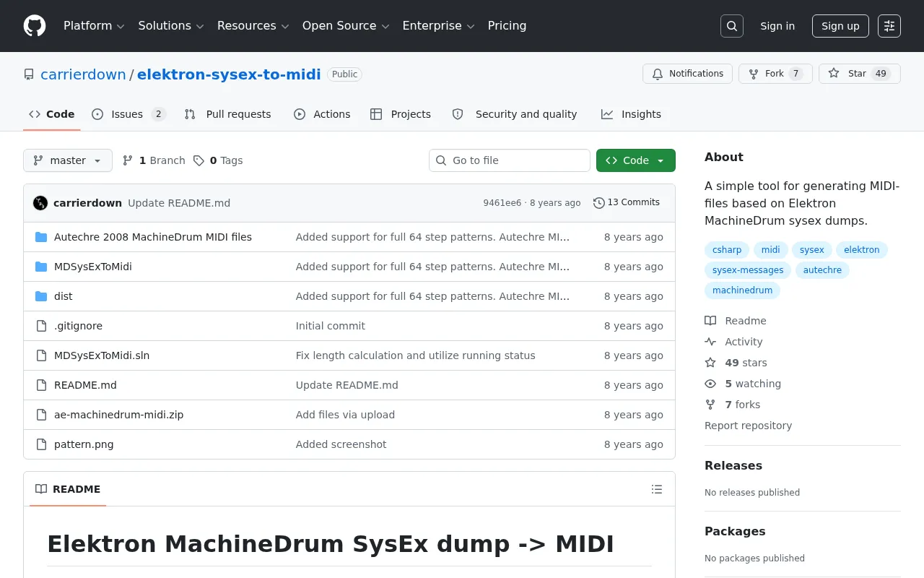Select the sysex-messages topic tag
The width and height of the screenshot is (924, 578).
(x=748, y=270)
